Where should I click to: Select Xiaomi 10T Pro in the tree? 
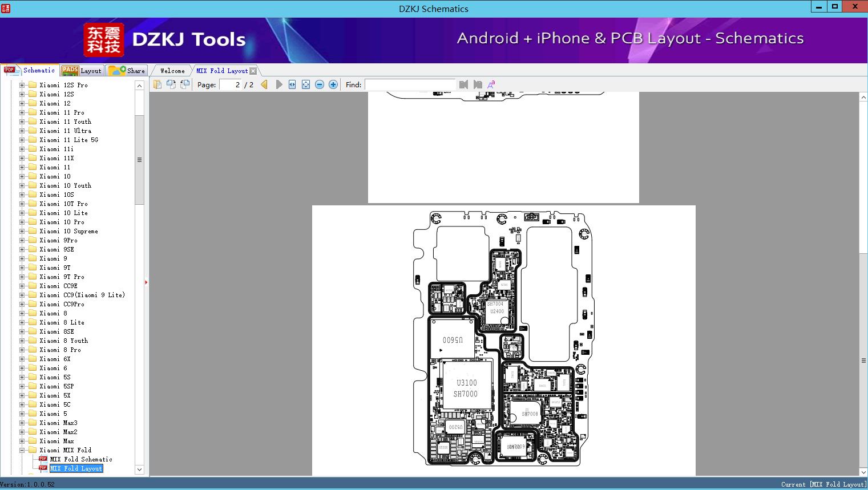pyautogui.click(x=63, y=204)
